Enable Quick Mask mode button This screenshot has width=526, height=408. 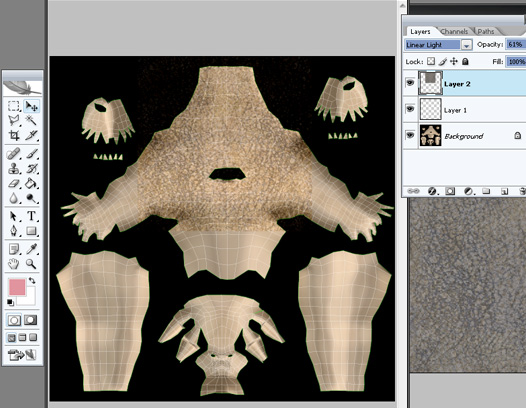(30, 320)
